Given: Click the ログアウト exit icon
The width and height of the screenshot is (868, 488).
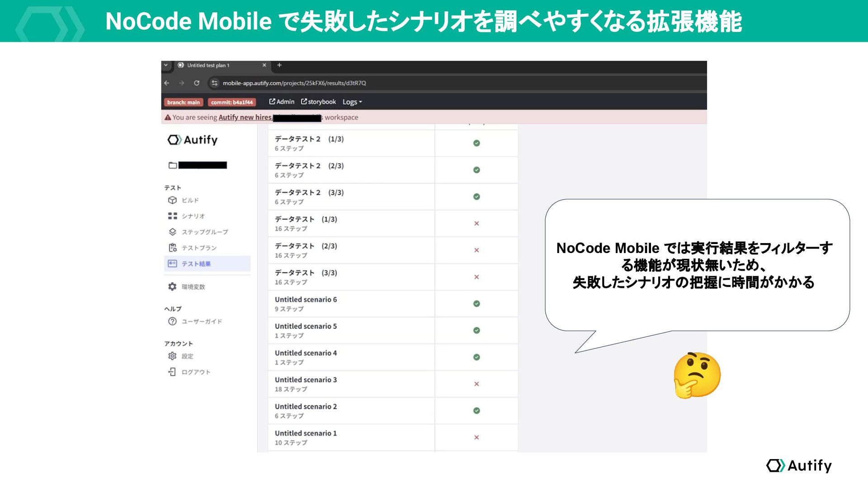Looking at the screenshot, I should pyautogui.click(x=172, y=372).
